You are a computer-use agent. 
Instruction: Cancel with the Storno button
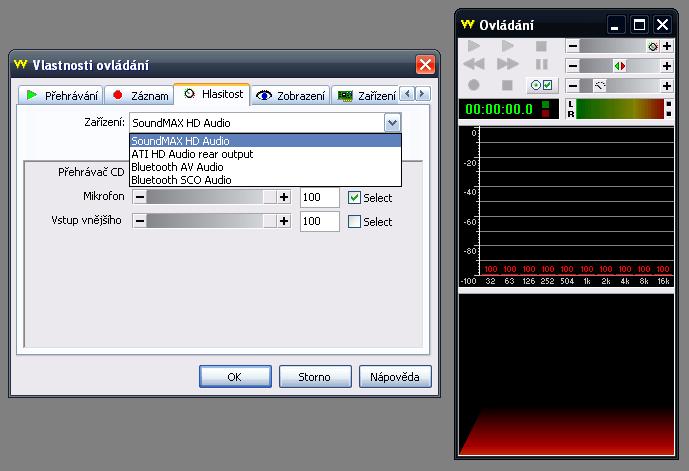[x=315, y=377]
